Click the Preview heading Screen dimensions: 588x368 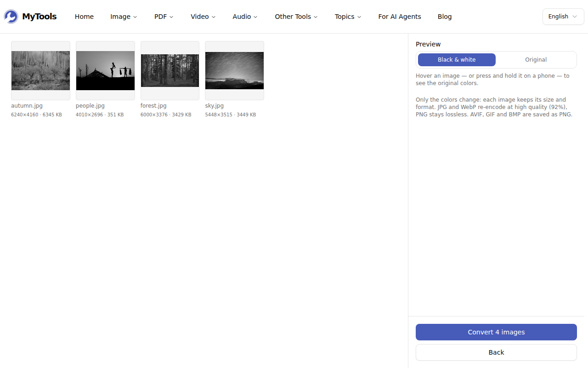(x=428, y=44)
